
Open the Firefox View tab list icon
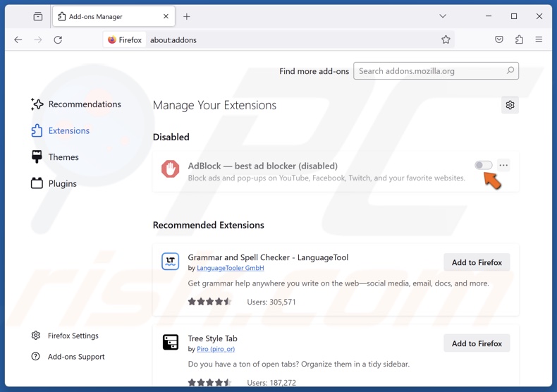click(37, 16)
